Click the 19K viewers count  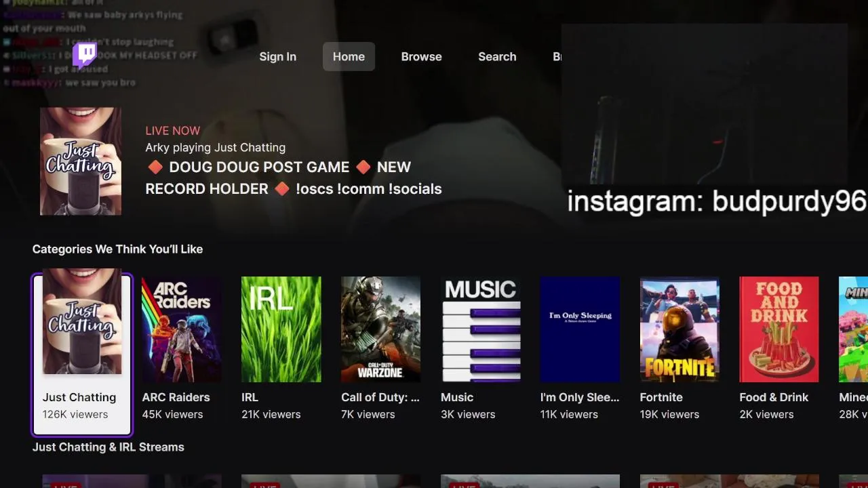(x=669, y=414)
